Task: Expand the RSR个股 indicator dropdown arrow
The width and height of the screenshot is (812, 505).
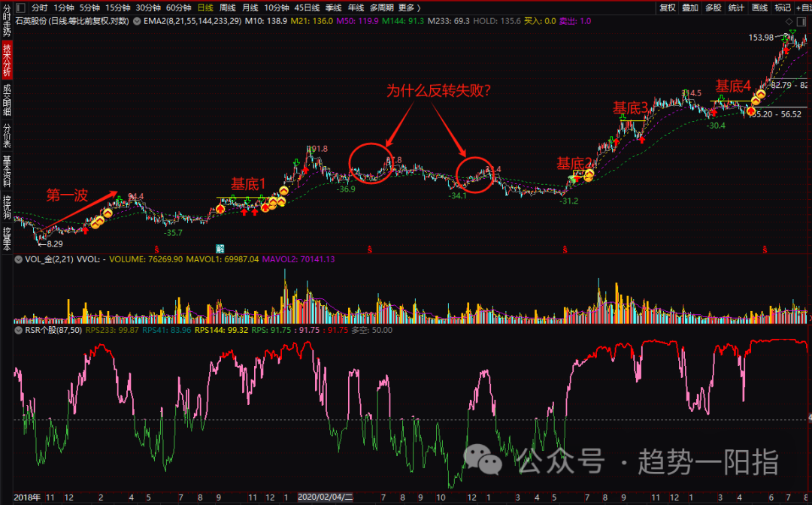Action: [19, 330]
